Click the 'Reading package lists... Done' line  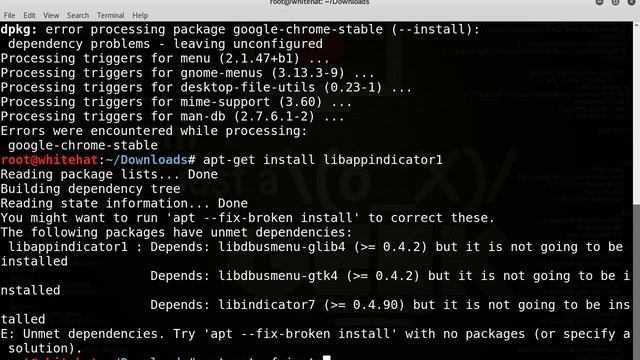[109, 174]
